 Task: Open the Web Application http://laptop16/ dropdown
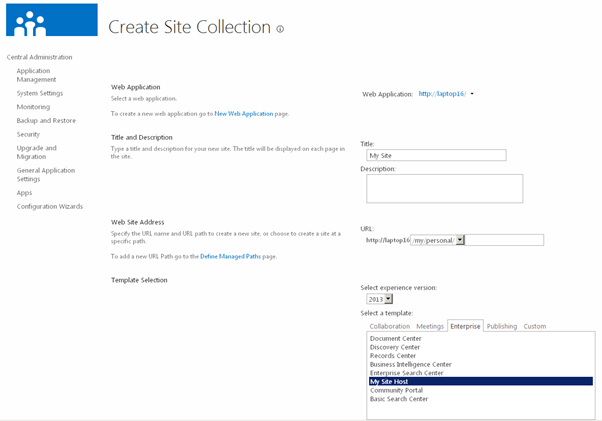(446, 94)
